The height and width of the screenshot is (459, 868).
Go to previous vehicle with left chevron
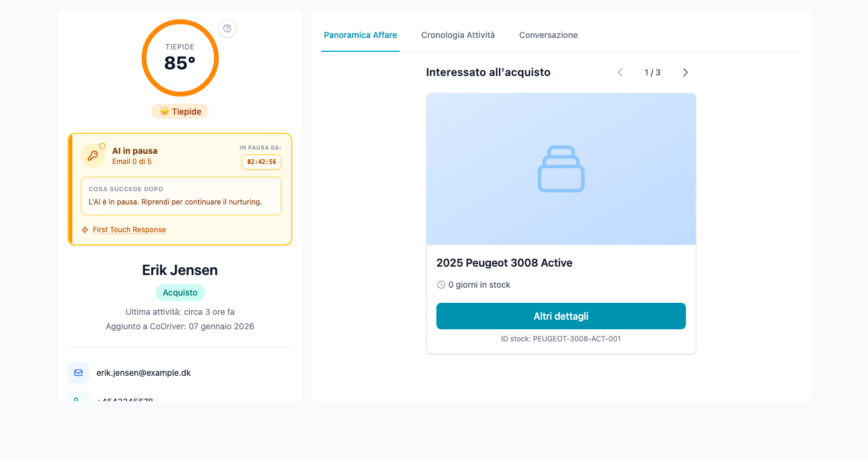coord(620,72)
